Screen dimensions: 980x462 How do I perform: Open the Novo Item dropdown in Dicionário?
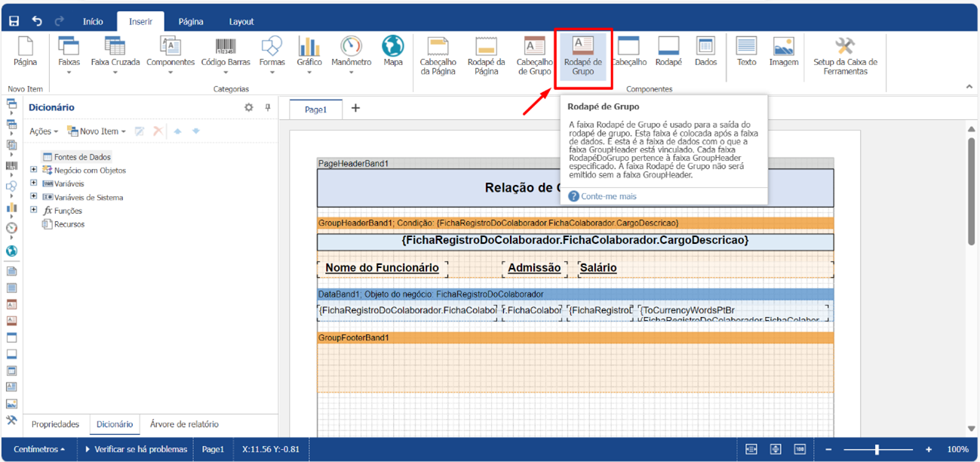pos(97,131)
